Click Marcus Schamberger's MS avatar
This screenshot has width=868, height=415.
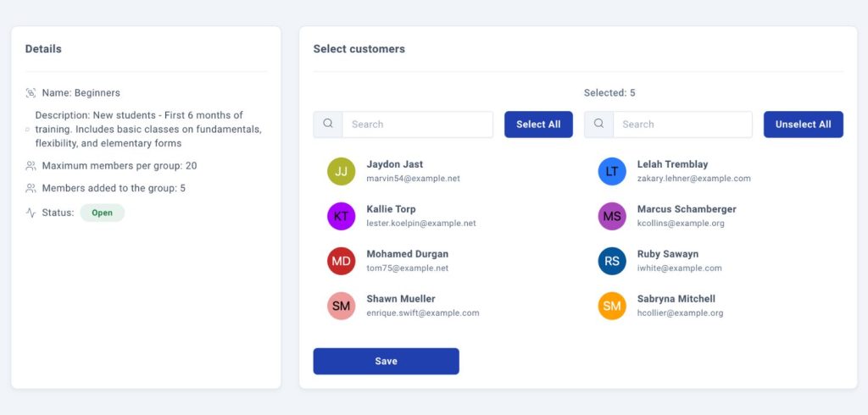612,216
